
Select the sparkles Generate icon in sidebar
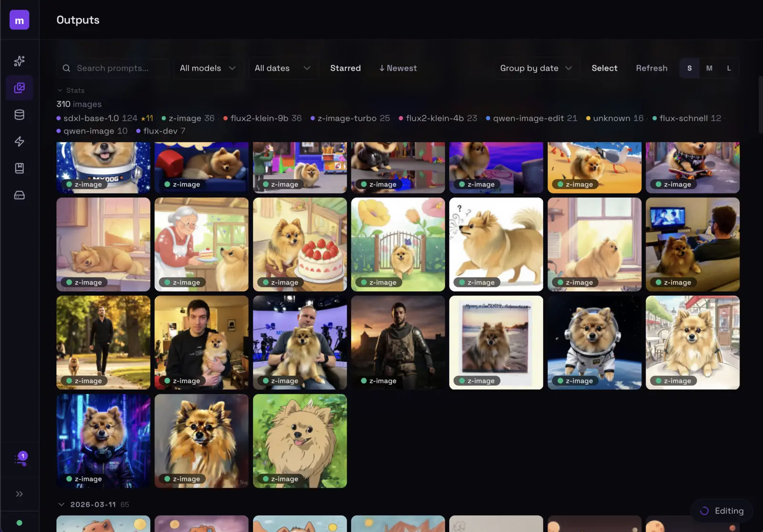(20, 61)
